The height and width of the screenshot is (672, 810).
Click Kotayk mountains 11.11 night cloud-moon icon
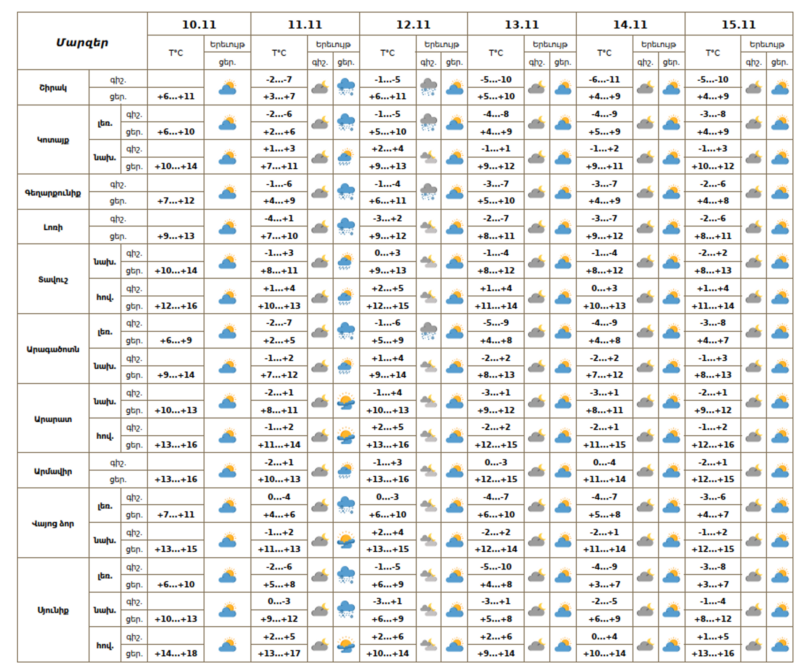(x=320, y=123)
